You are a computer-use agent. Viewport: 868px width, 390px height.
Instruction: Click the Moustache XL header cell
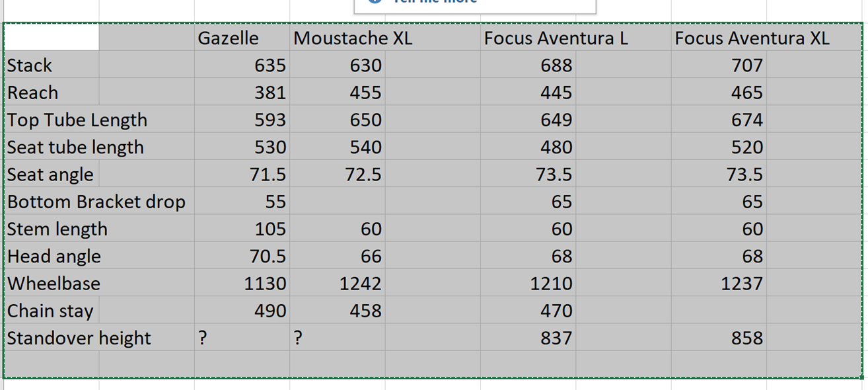point(337,38)
